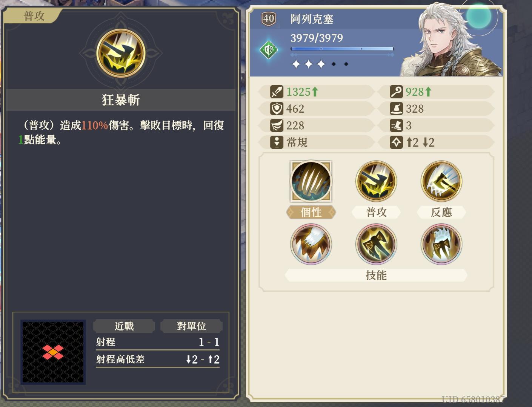Screen dimensions: 532x407
Task: Select the 普攻 label under skill icon
Action: 376,212
